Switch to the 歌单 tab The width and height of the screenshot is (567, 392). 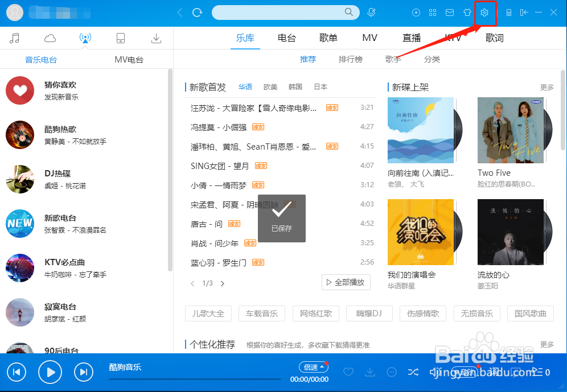(x=328, y=38)
